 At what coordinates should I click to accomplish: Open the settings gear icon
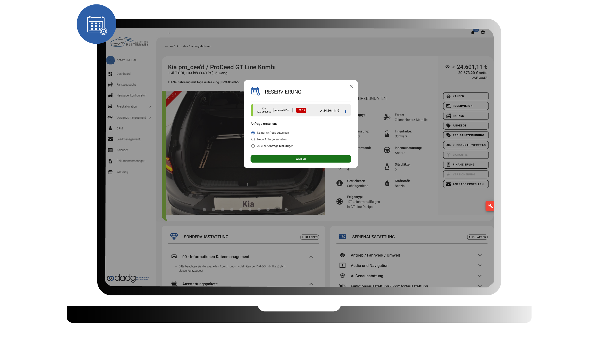(483, 32)
